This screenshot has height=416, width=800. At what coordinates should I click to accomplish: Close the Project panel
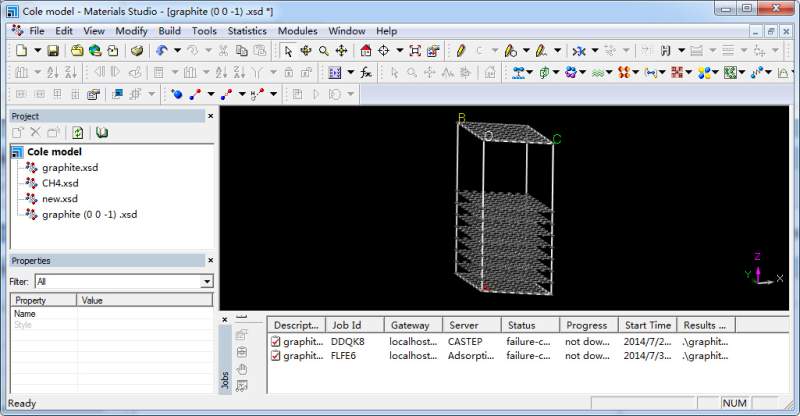[210, 116]
